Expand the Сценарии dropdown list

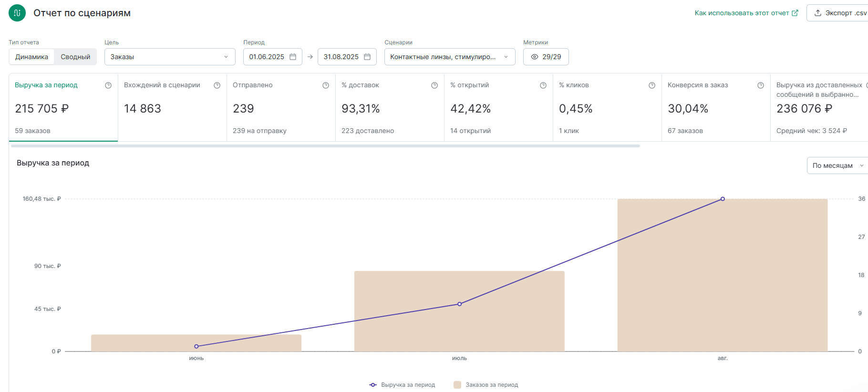(x=449, y=57)
